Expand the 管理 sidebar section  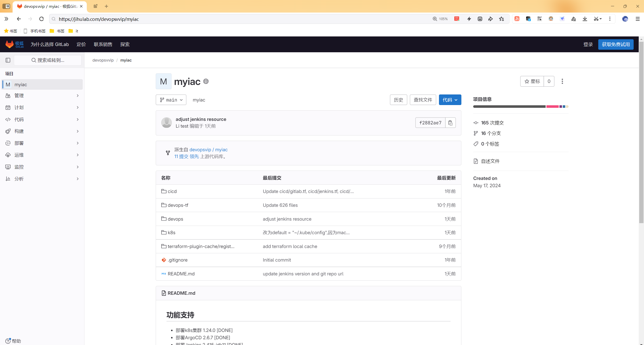(42, 95)
